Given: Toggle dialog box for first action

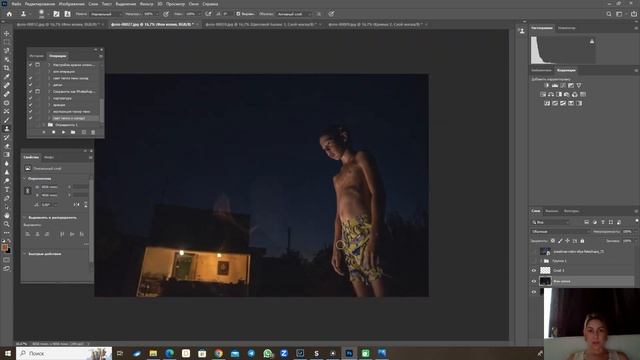Looking at the screenshot, I should tap(38, 65).
